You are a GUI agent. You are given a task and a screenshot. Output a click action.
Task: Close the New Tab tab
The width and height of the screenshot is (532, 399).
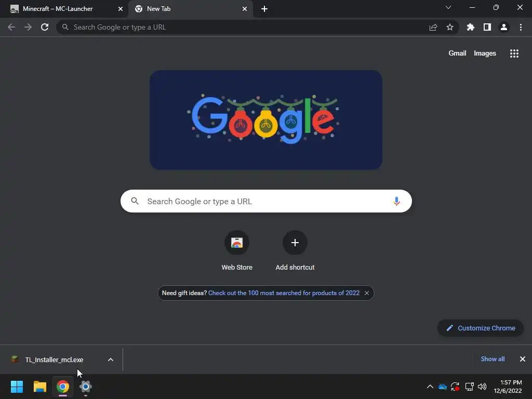point(245,9)
